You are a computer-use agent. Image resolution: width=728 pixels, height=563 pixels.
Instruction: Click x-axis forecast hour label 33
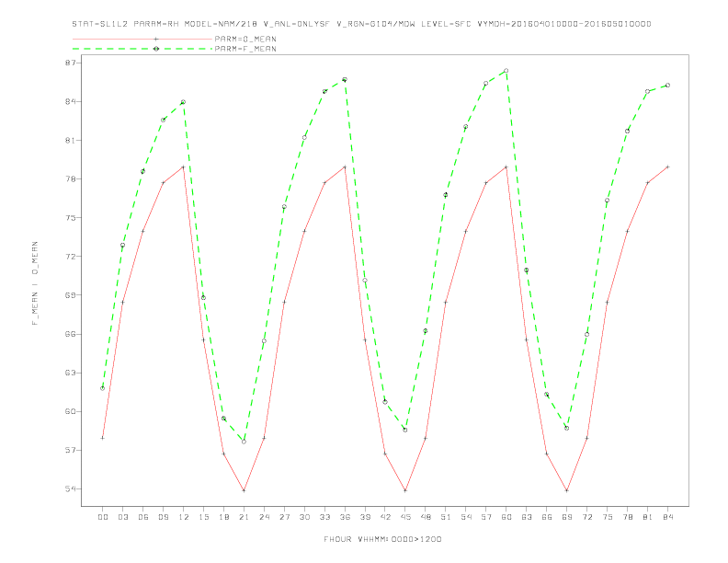coord(324,517)
